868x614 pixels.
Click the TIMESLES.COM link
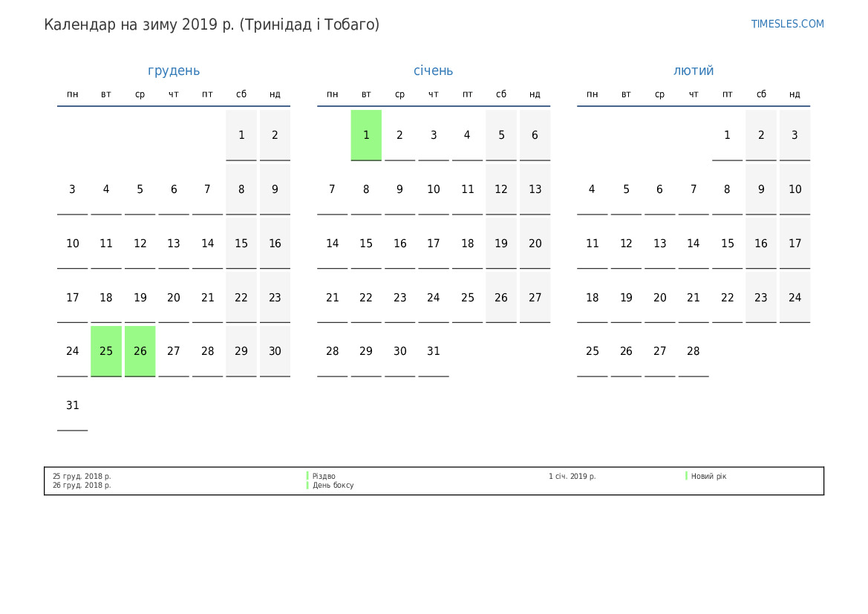(x=787, y=24)
